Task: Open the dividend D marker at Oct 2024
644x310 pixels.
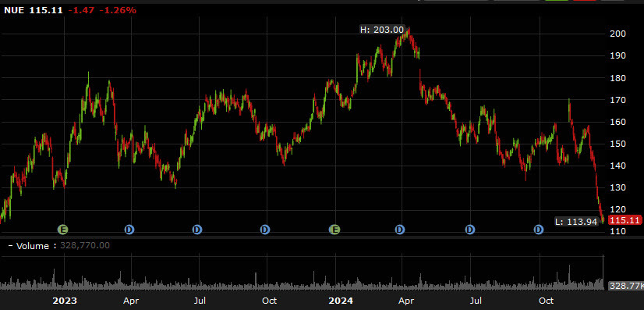Action: point(539,230)
